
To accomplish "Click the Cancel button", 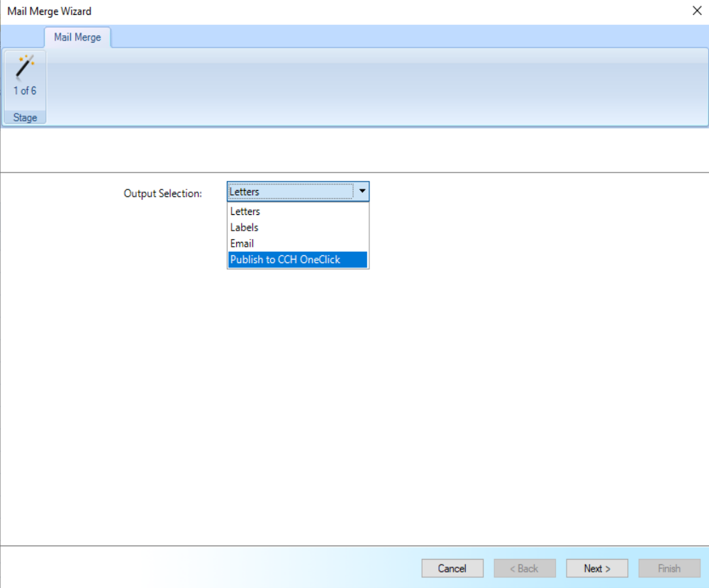I will 452,568.
